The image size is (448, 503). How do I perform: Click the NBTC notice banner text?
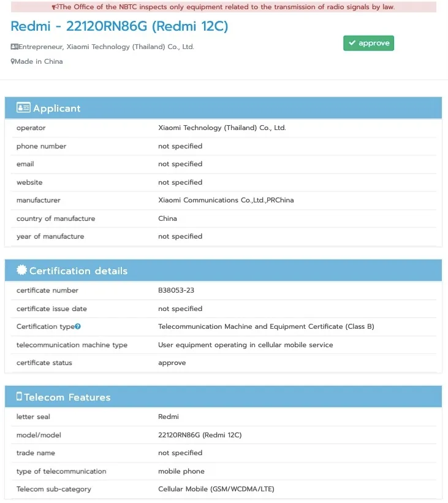(227, 7)
